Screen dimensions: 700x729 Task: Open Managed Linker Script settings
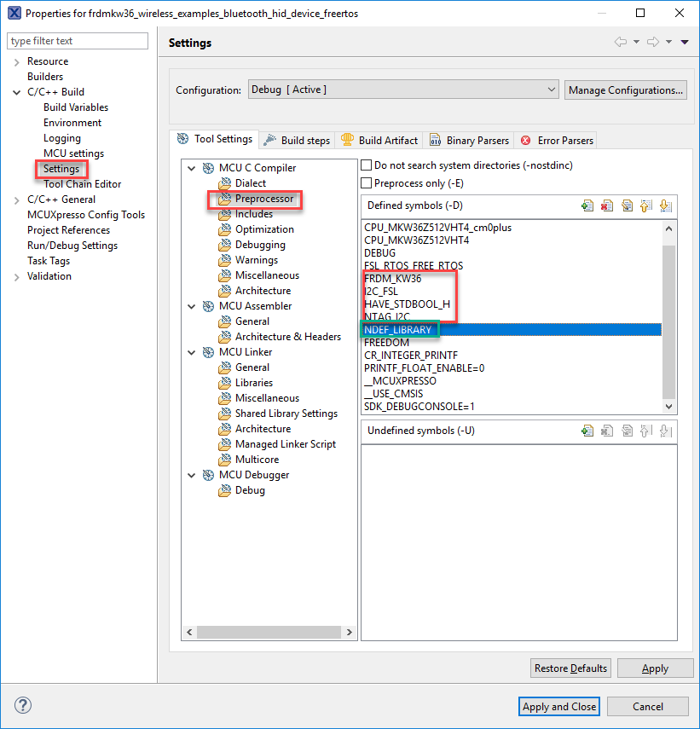coord(286,444)
